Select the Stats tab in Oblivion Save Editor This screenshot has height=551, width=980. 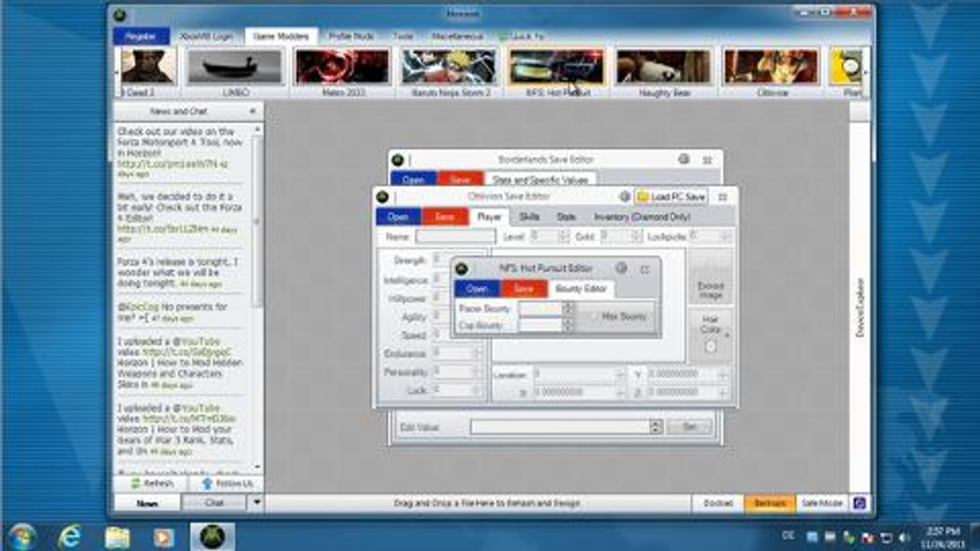pos(566,217)
